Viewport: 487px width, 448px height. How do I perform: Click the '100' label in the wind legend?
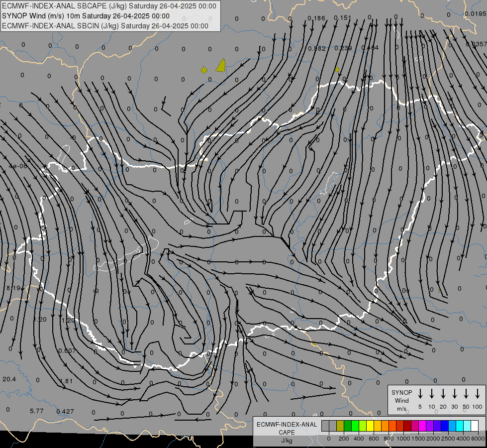(478, 407)
